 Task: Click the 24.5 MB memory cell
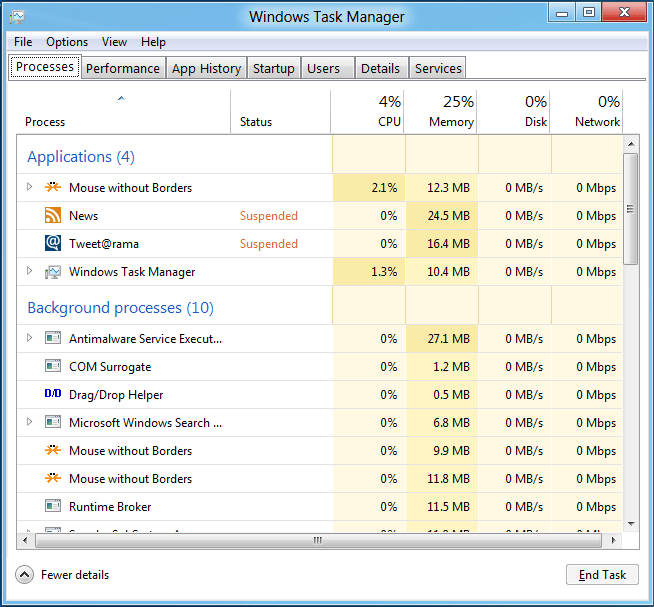442,216
